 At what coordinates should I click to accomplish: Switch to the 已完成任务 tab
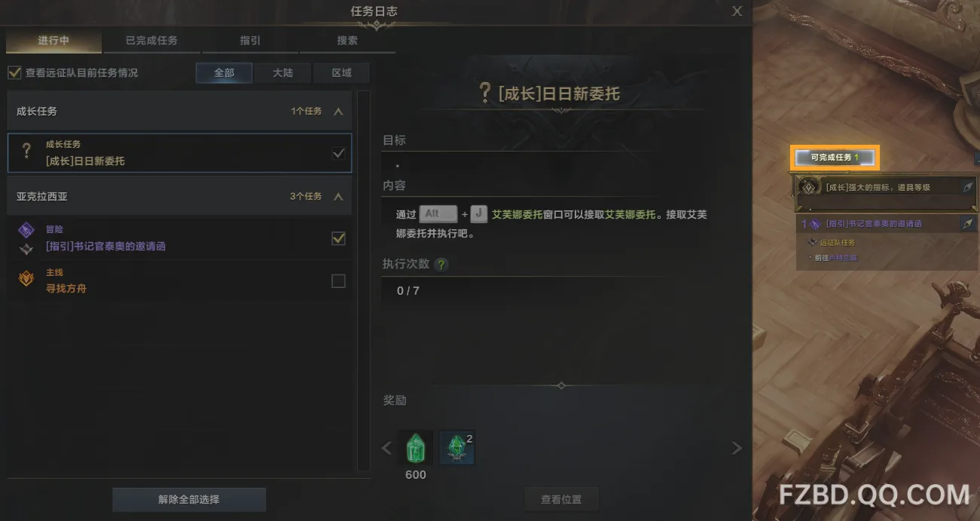151,41
